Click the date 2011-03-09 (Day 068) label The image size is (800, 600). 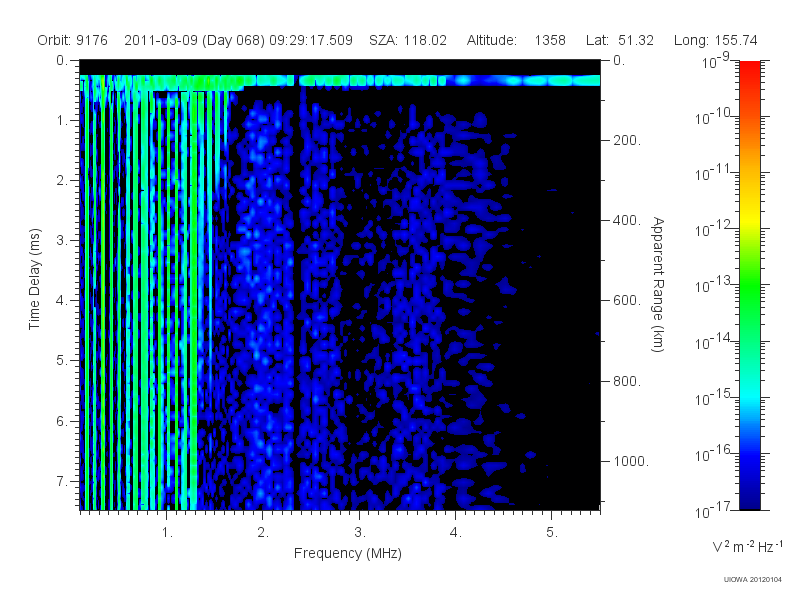pos(195,40)
